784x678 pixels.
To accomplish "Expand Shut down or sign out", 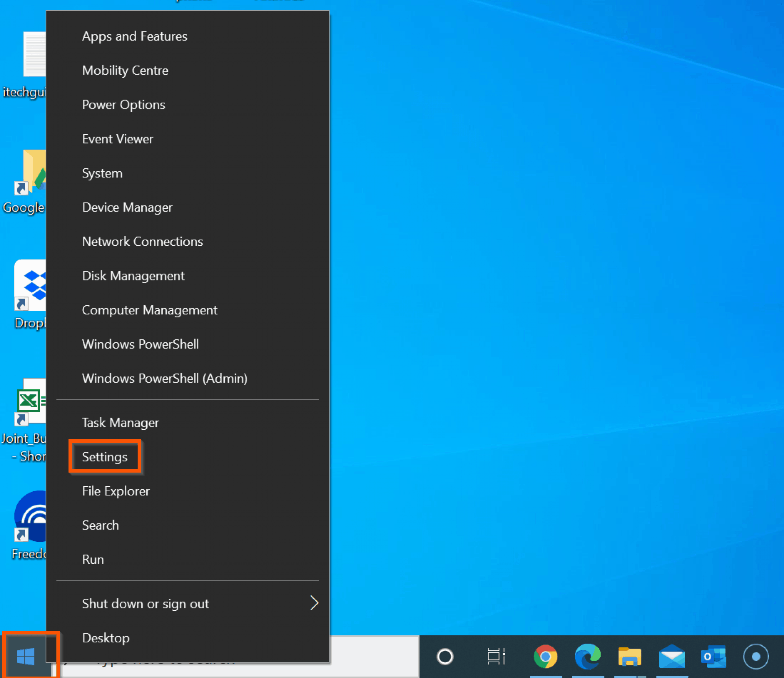I will point(188,603).
